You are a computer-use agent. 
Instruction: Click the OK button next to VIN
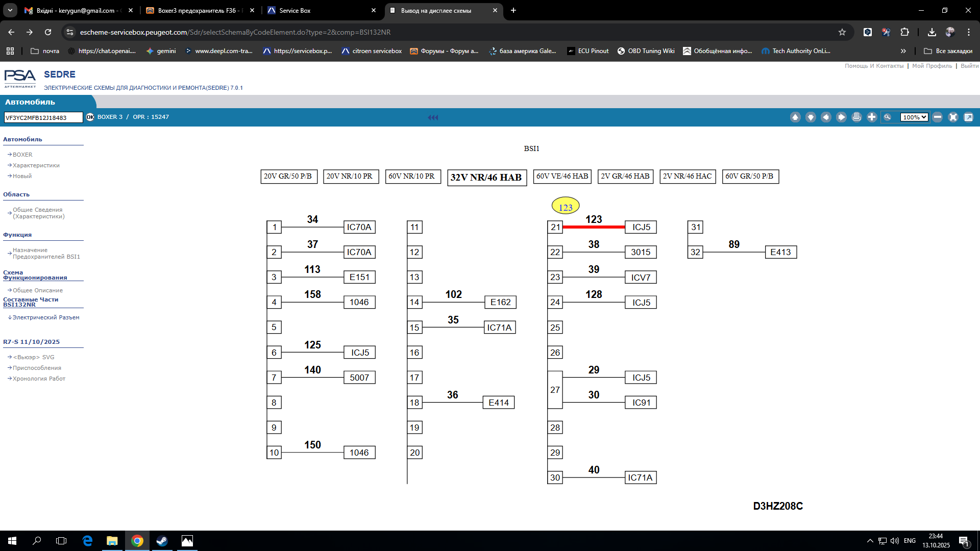[x=90, y=117]
